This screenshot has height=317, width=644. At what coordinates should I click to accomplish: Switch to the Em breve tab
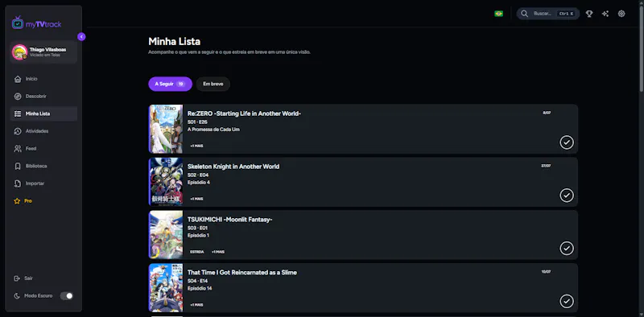213,84
